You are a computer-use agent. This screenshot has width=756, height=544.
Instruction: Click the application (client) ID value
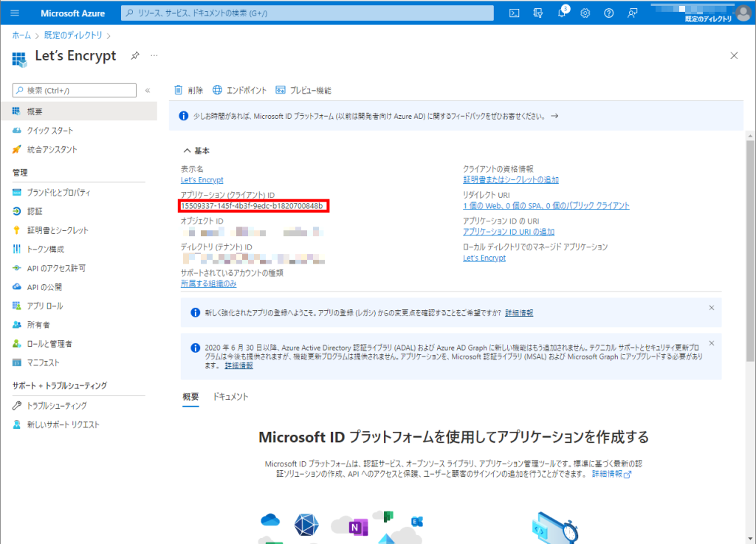click(252, 206)
